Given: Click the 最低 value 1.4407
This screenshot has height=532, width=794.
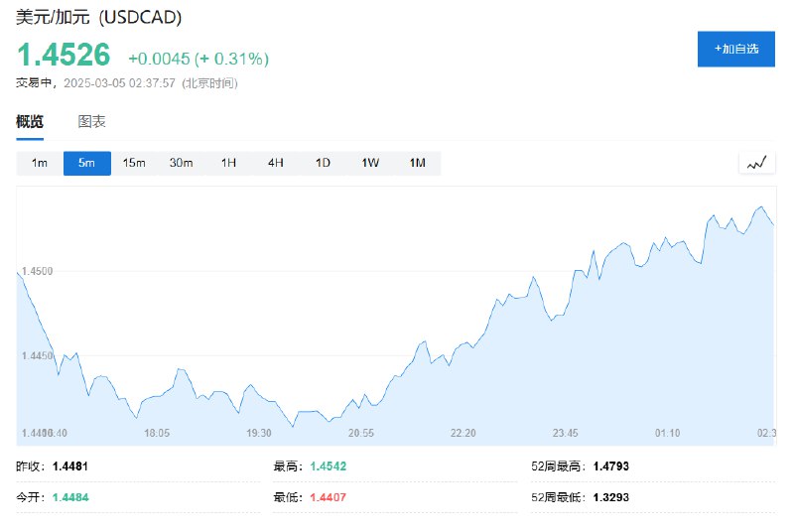Looking at the screenshot, I should (x=329, y=497).
